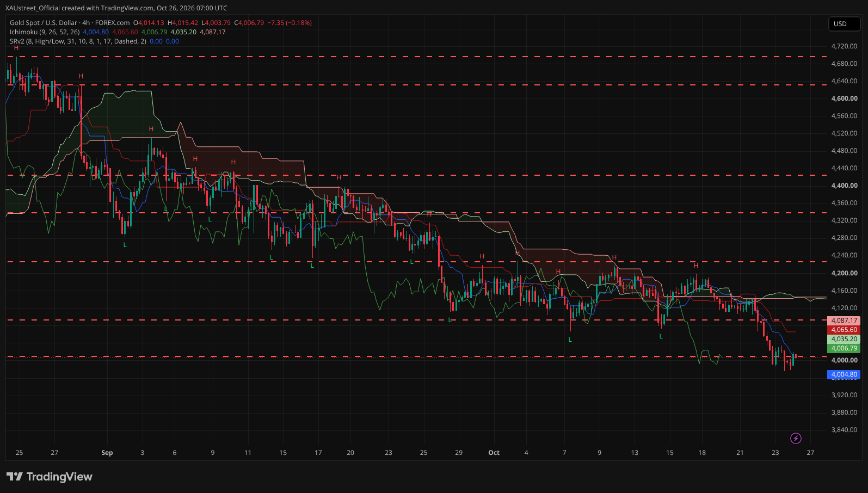
Task: Click the 4,000.00 price scale label
Action: point(844,360)
